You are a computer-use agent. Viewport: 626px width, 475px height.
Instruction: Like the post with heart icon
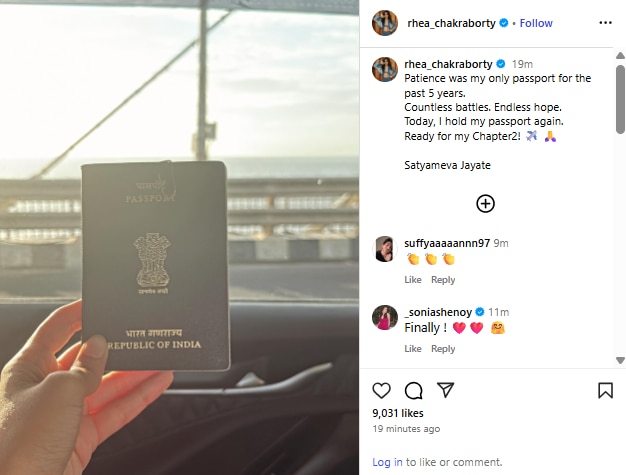coord(381,390)
